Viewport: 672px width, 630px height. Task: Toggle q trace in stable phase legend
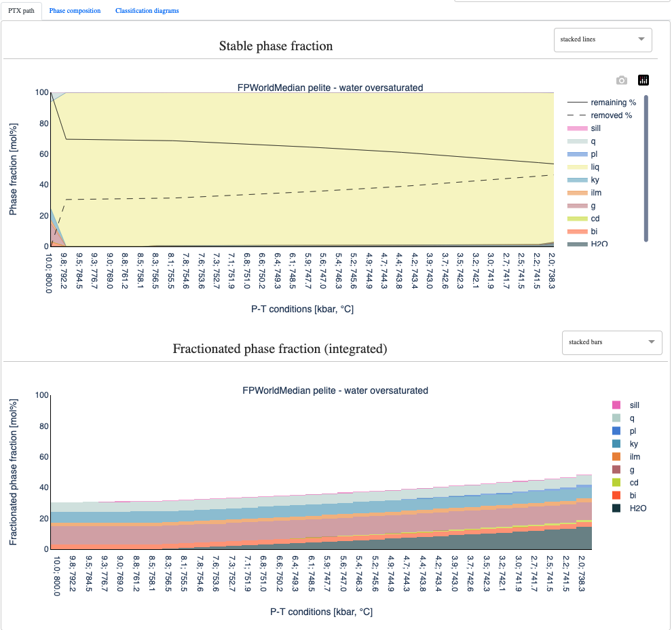(581, 141)
